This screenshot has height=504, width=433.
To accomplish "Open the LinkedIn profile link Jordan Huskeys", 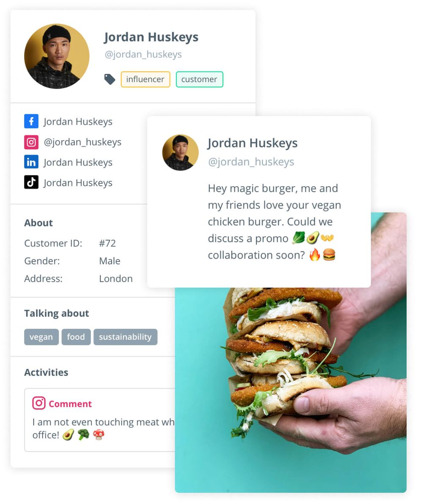I will click(x=78, y=162).
